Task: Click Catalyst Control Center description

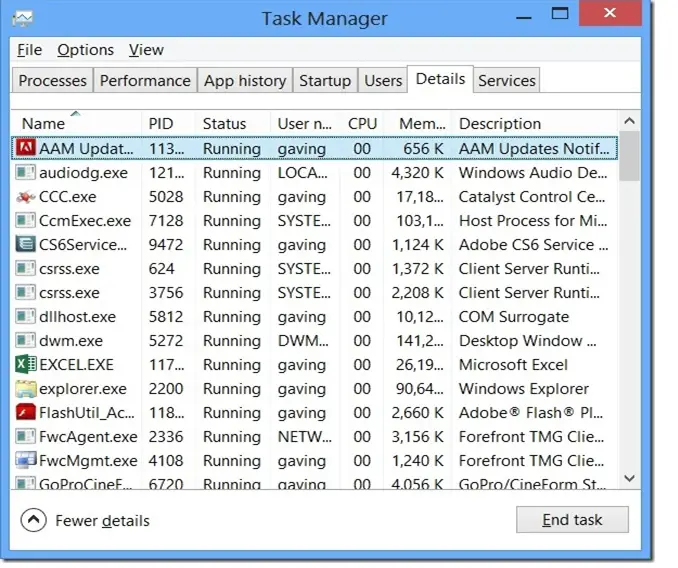Action: tap(532, 197)
